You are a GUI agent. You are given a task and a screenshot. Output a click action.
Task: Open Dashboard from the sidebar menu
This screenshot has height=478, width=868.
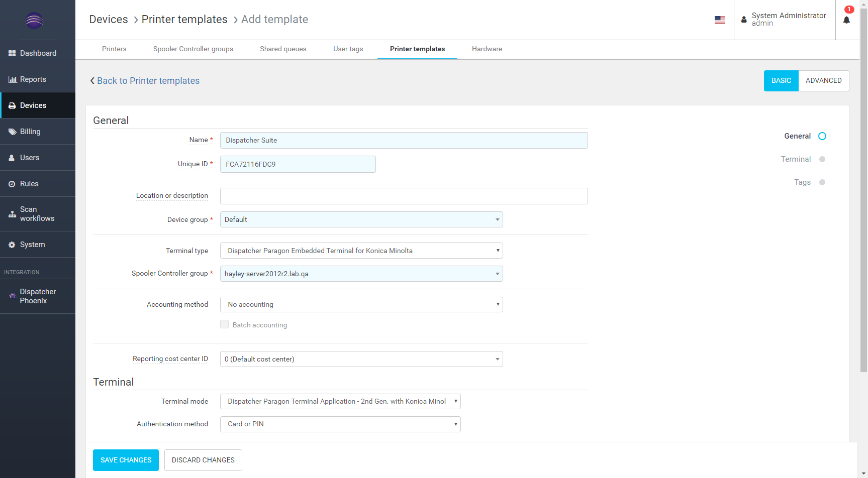click(38, 53)
